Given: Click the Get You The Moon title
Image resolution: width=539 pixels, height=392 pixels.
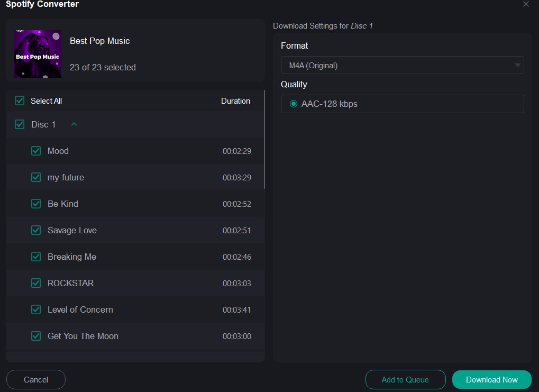Looking at the screenshot, I should point(83,336).
